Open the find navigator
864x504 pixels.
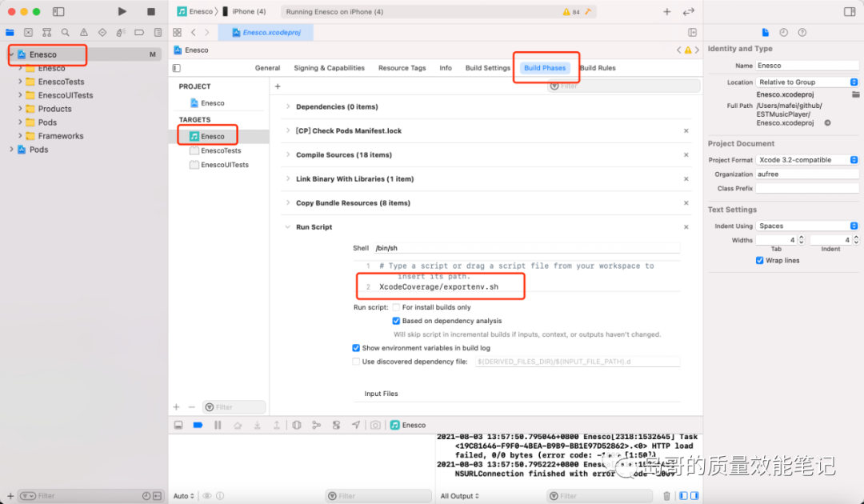(66, 33)
